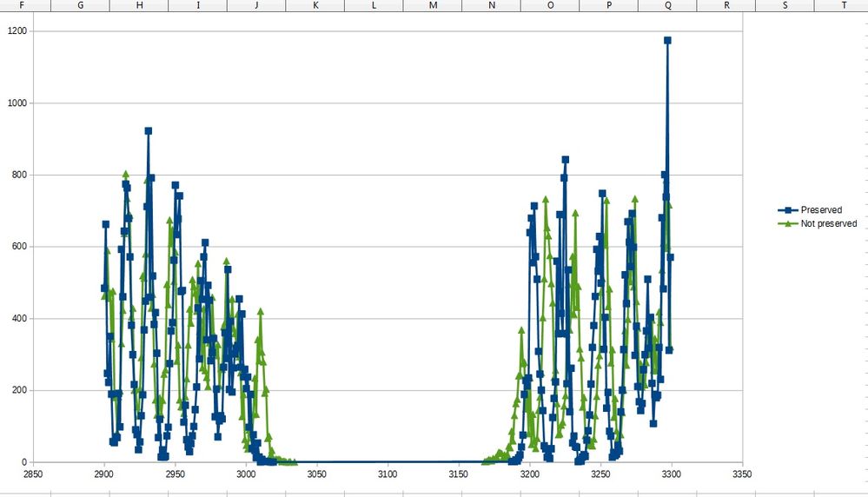Select column header Q
This screenshot has height=497, width=868.
point(667,5)
